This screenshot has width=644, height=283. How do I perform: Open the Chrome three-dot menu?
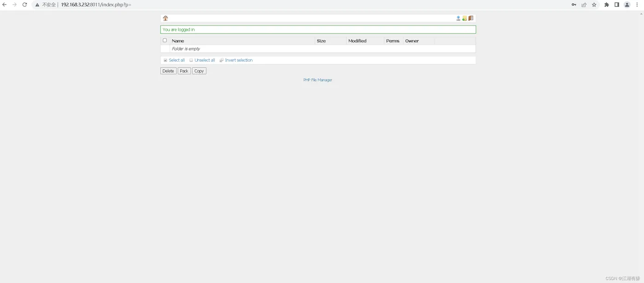[637, 5]
